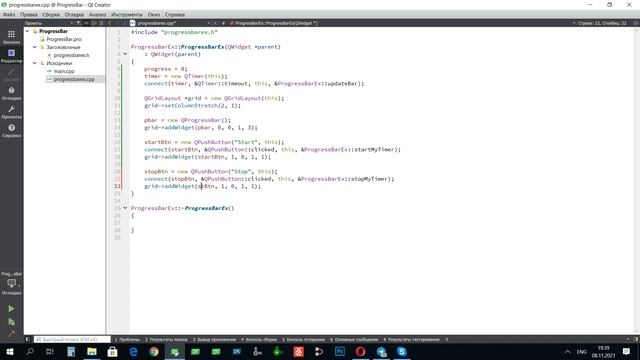Open Photoshop from the taskbar
Image resolution: width=640 pixels, height=360 pixels.
tap(340, 351)
